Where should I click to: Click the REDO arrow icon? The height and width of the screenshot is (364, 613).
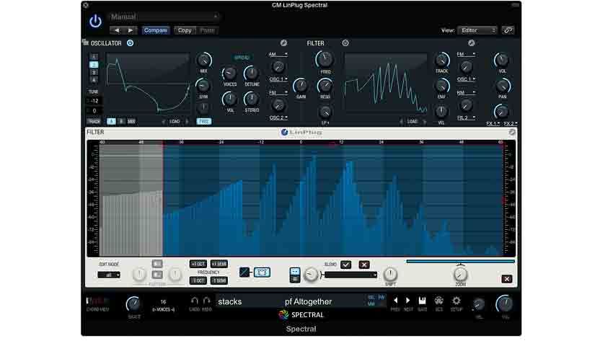[x=207, y=301]
